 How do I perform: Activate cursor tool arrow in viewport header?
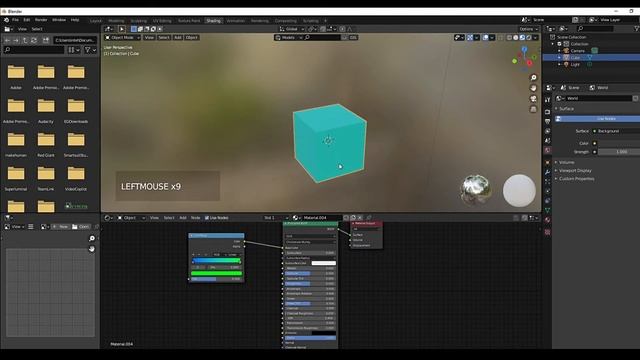click(x=122, y=29)
